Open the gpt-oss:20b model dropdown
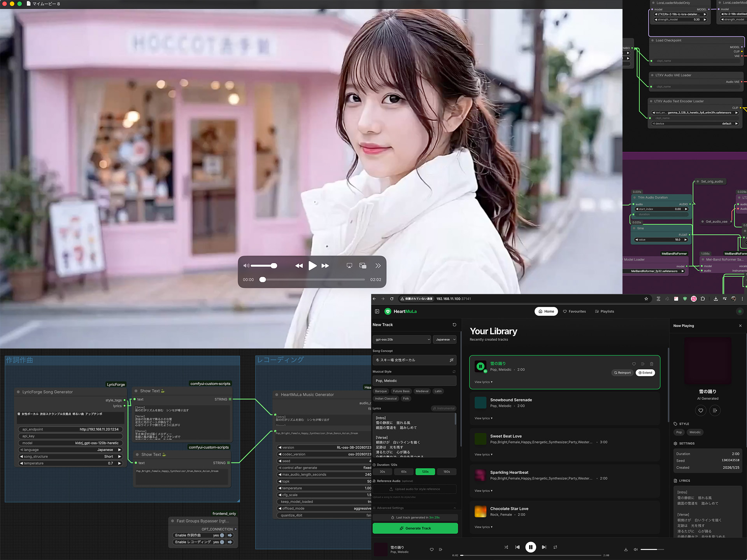Screen dimensions: 747x560 pos(402,339)
